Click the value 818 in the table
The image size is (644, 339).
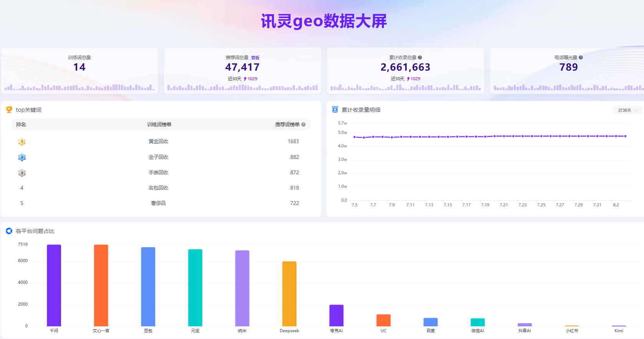pyautogui.click(x=295, y=188)
